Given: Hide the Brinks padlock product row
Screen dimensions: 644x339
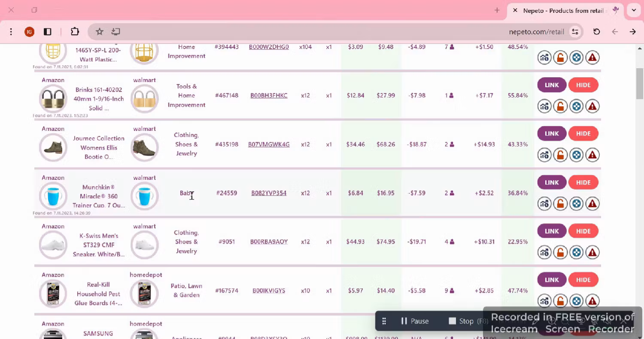Looking at the screenshot, I should pyautogui.click(x=583, y=85).
